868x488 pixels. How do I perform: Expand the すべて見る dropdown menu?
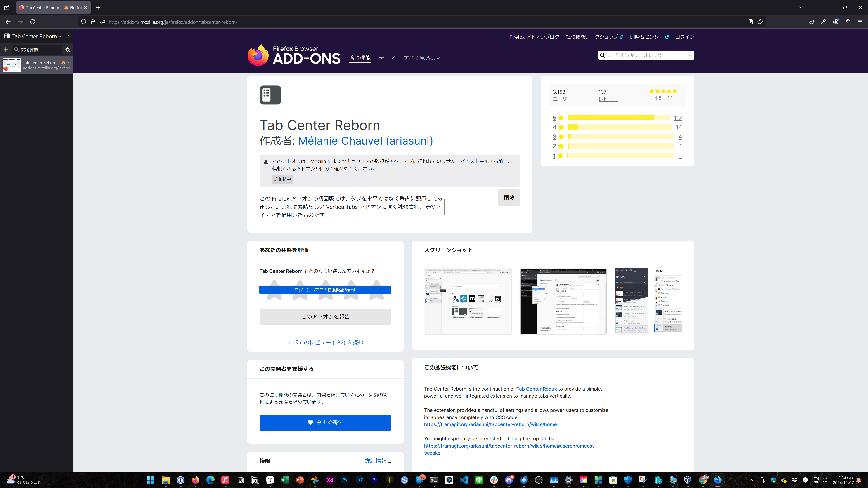pos(421,58)
